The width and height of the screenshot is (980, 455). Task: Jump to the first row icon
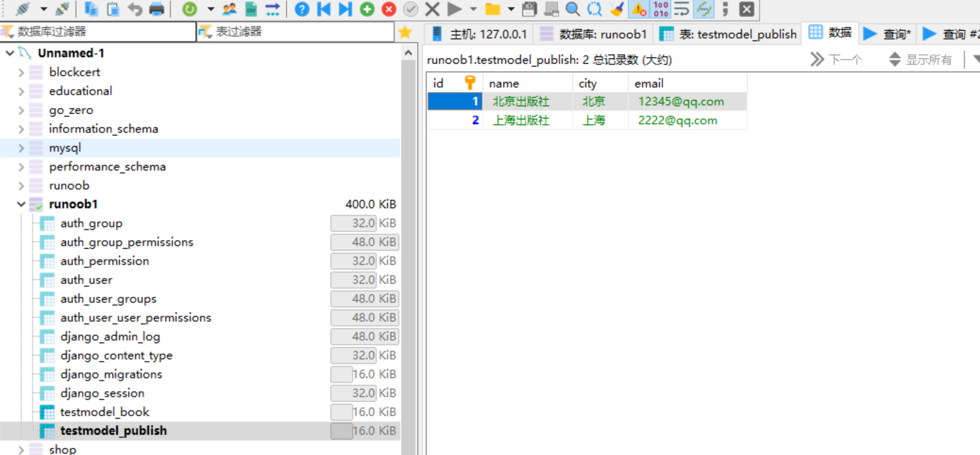pos(324,9)
